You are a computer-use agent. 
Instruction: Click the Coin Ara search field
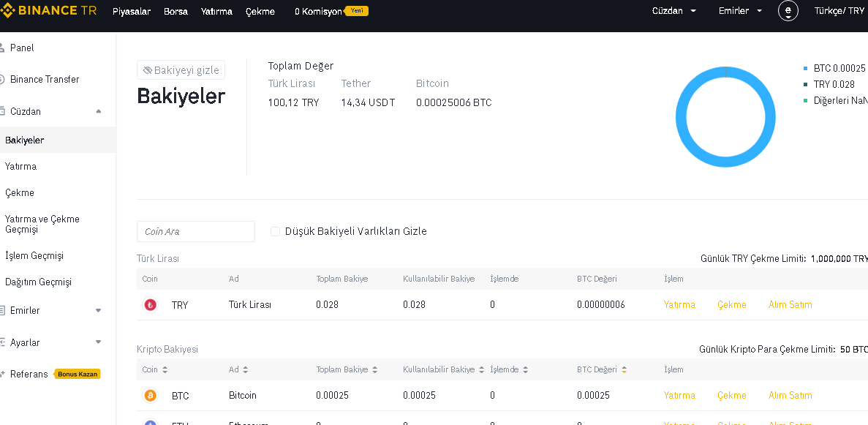[196, 231]
